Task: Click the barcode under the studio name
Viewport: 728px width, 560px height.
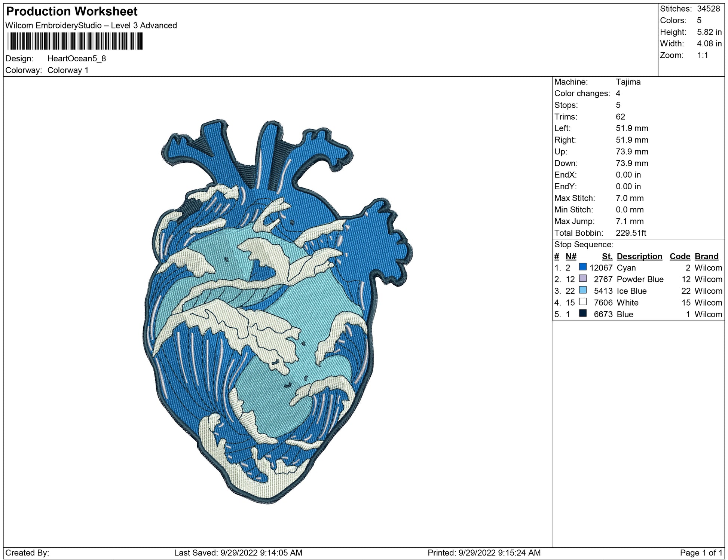Action: 75,41
